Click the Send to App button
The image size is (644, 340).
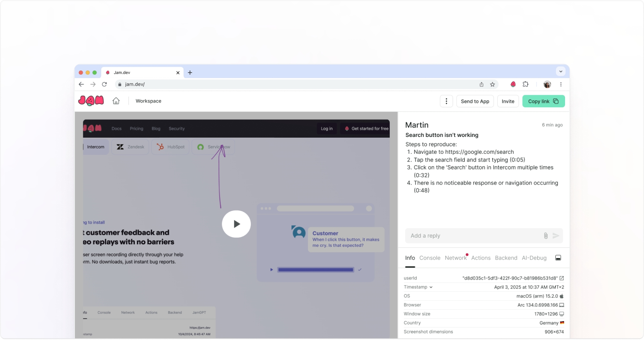(x=475, y=102)
